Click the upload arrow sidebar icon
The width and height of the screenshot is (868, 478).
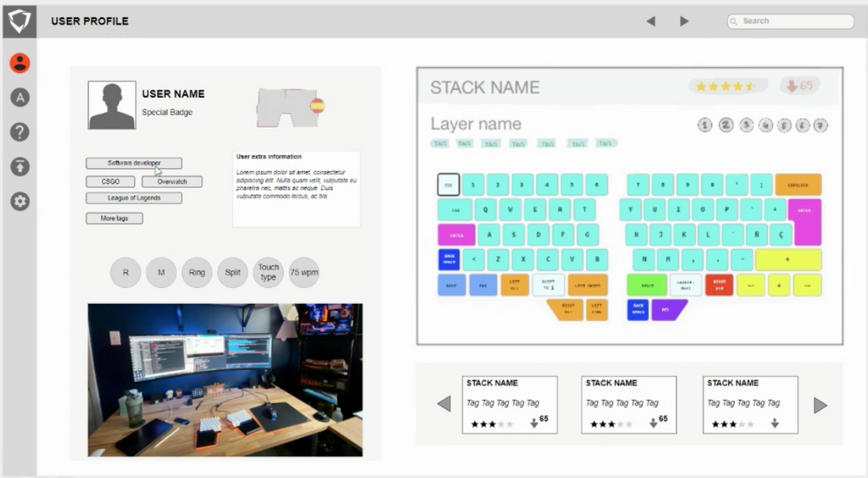[20, 166]
